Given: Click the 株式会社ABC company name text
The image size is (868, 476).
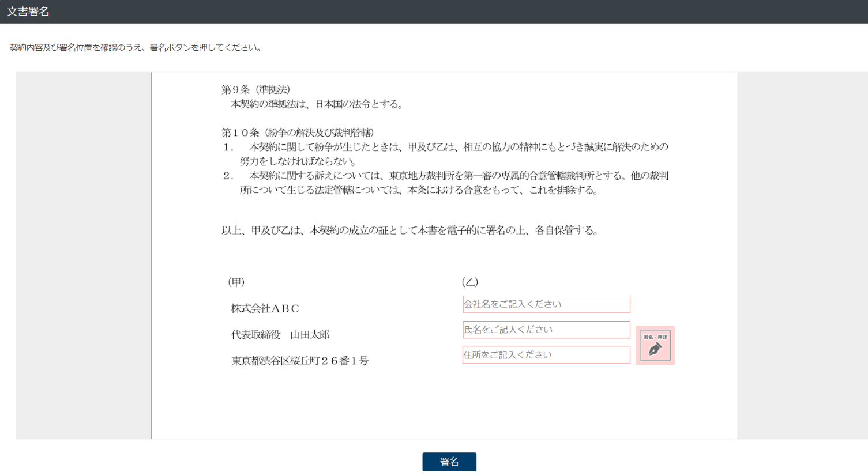Looking at the screenshot, I should click(265, 309).
